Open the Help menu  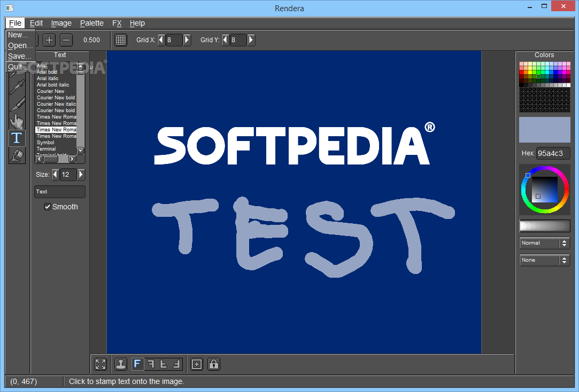pos(137,23)
